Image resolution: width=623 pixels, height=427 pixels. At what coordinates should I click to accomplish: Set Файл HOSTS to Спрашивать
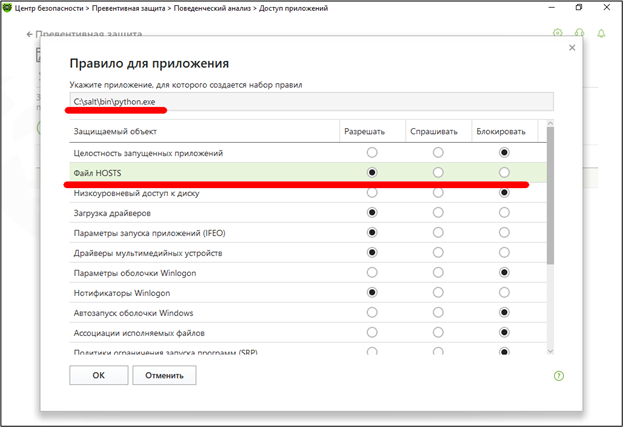coord(438,172)
